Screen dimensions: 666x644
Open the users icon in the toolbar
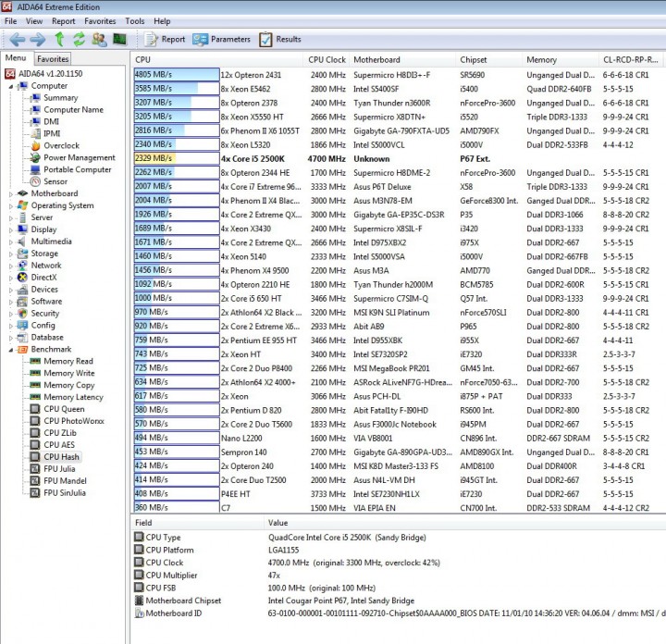(100, 40)
